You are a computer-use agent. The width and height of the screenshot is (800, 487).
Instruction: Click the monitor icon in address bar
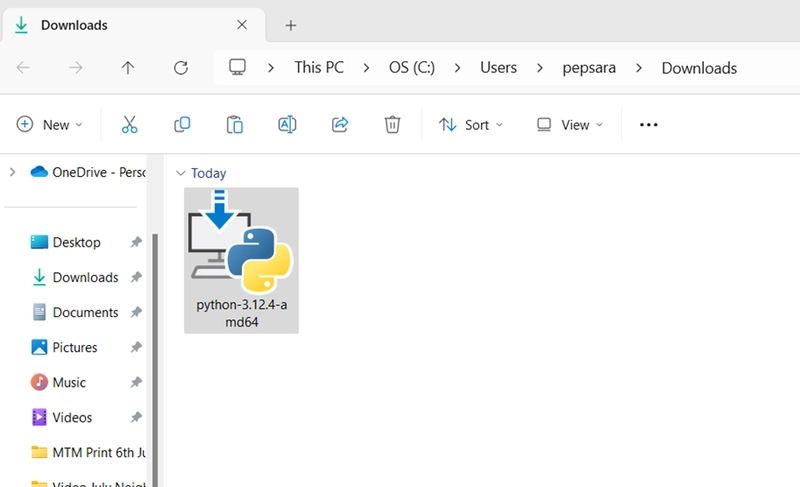point(237,67)
